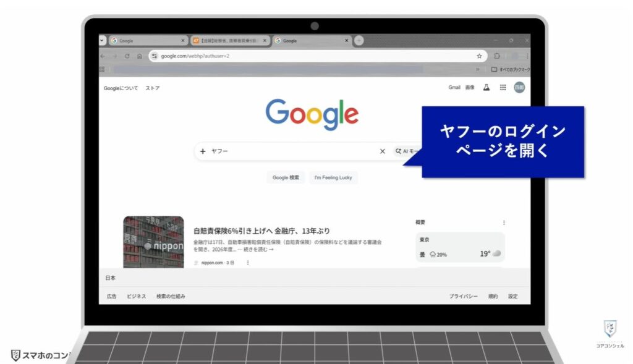Reload the current page
Screen dimensions: 633x364
coord(126,56)
